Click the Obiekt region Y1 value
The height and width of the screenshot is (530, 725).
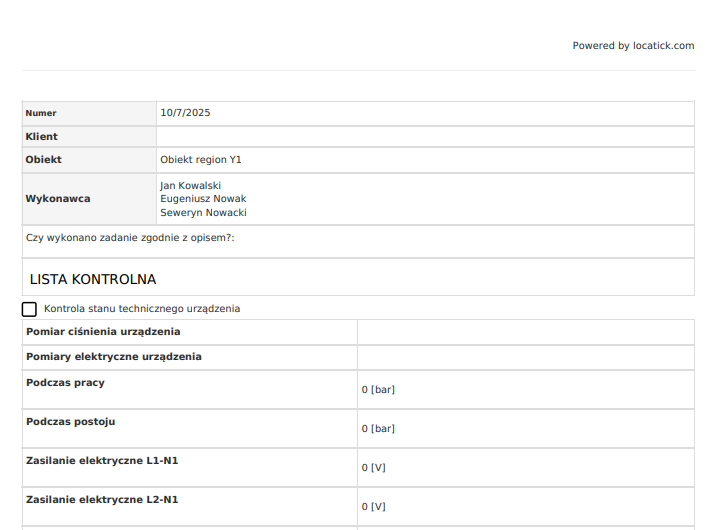(x=201, y=159)
